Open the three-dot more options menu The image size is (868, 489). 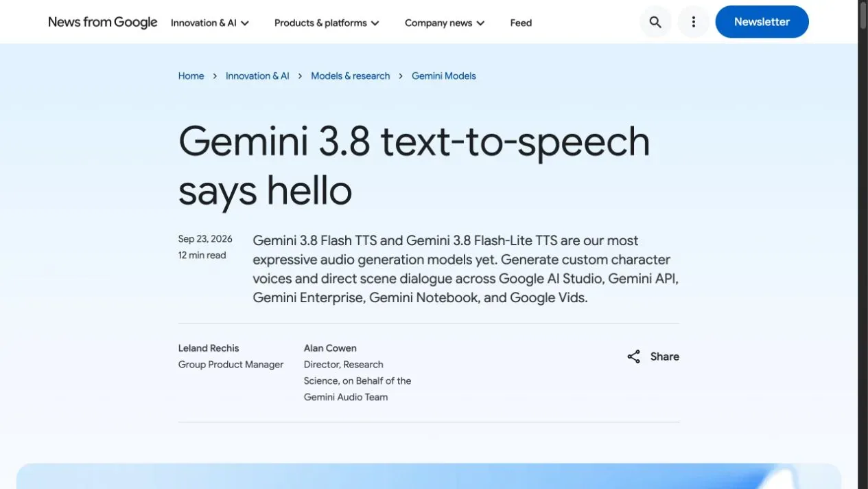693,22
